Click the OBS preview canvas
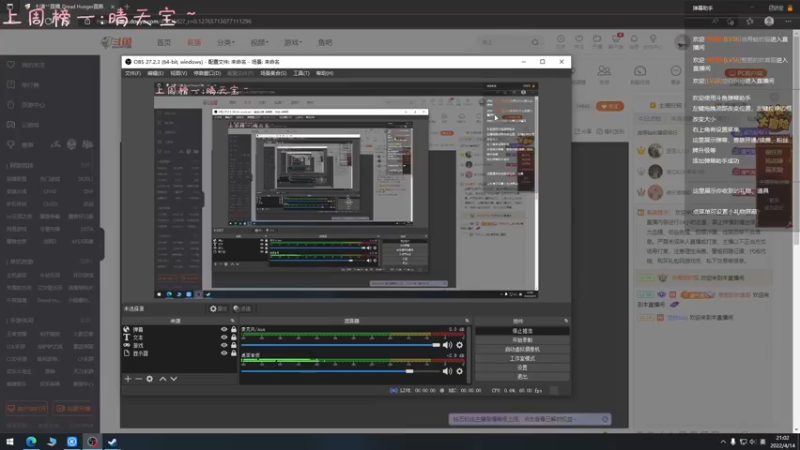The image size is (800, 450). [346, 190]
